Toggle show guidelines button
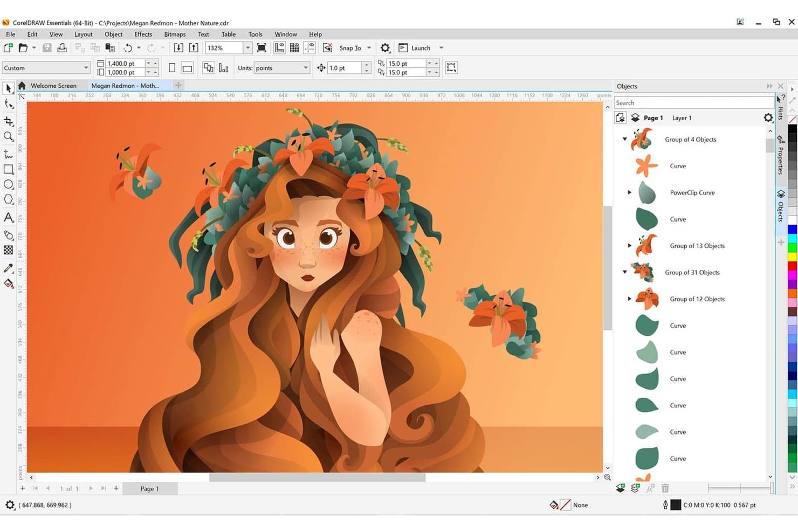The height and width of the screenshot is (532, 798). point(309,48)
